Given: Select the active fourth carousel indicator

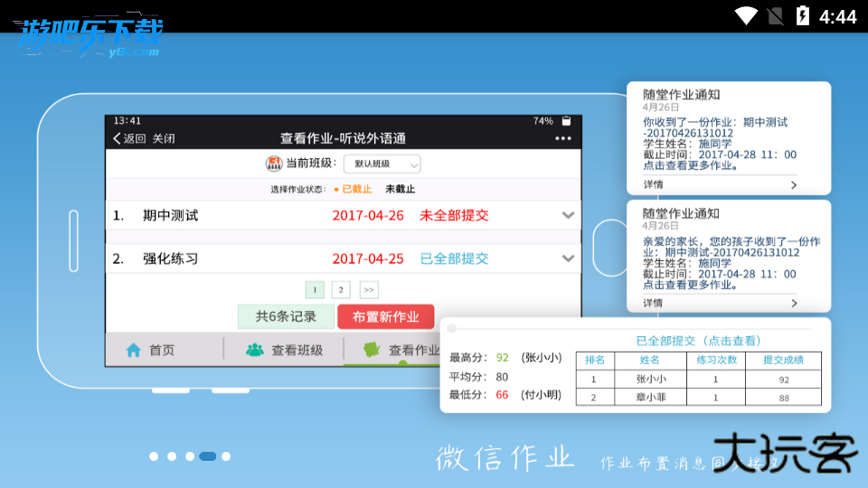Looking at the screenshot, I should pyautogui.click(x=208, y=456).
